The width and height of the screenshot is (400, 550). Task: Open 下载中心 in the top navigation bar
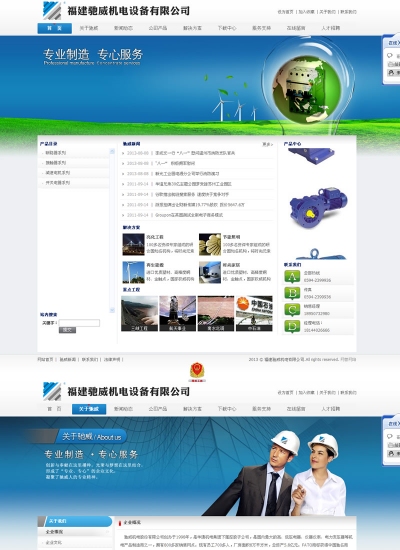(x=227, y=28)
